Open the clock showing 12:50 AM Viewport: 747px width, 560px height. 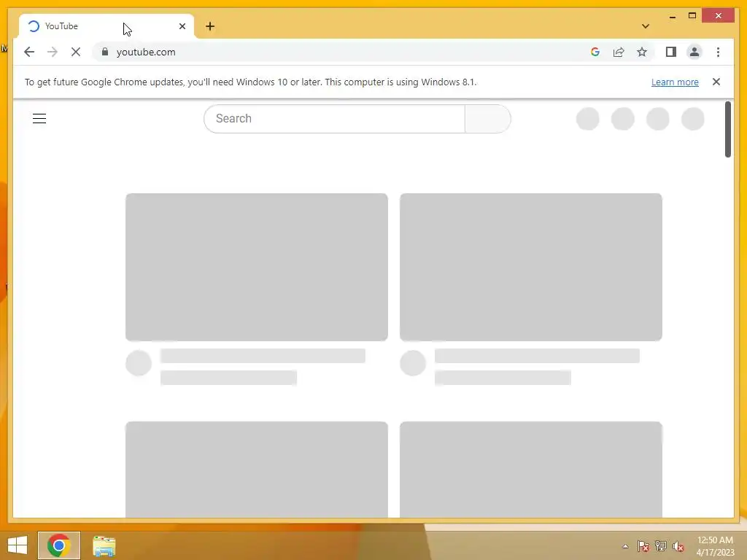point(715,546)
